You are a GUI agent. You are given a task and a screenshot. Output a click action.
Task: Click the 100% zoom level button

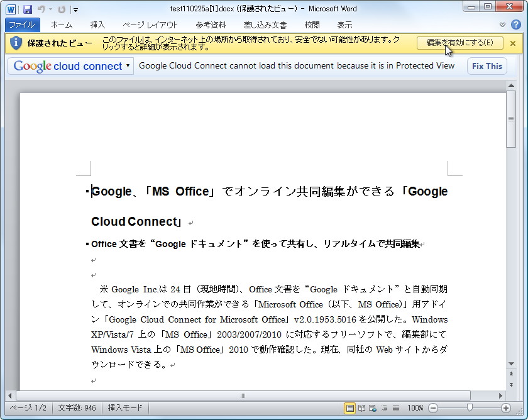(x=415, y=408)
